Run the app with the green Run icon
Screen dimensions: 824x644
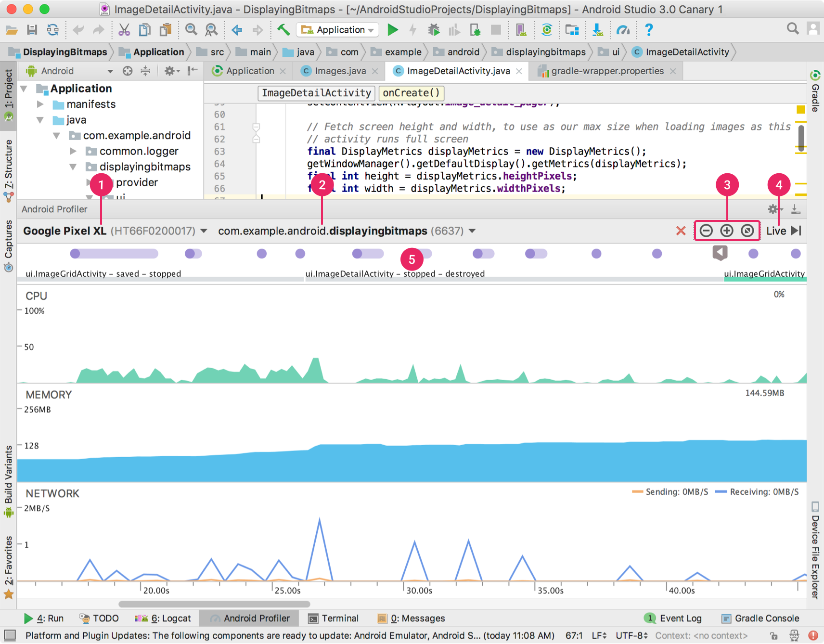point(393,30)
